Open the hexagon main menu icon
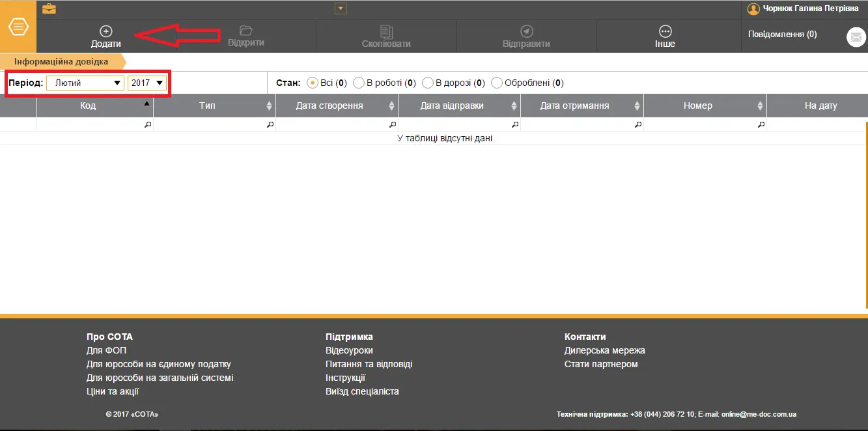 click(18, 28)
